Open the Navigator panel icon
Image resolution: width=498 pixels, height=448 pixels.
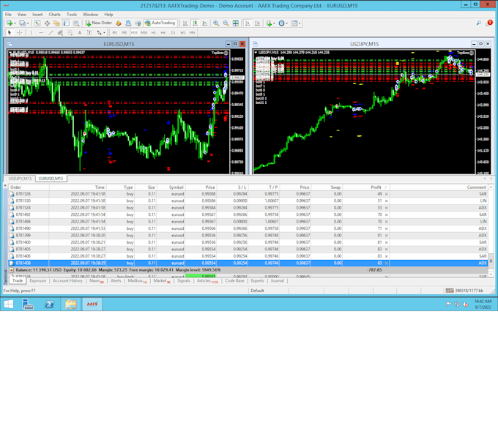pyautogui.click(x=56, y=23)
